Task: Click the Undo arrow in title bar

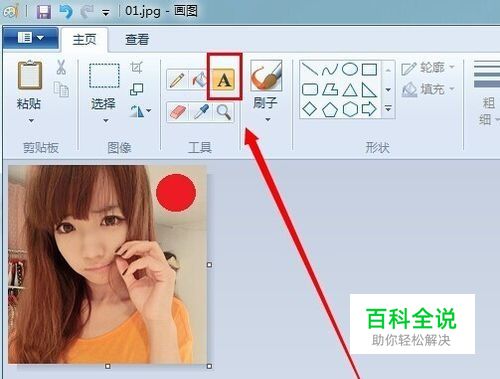Action: pos(66,12)
